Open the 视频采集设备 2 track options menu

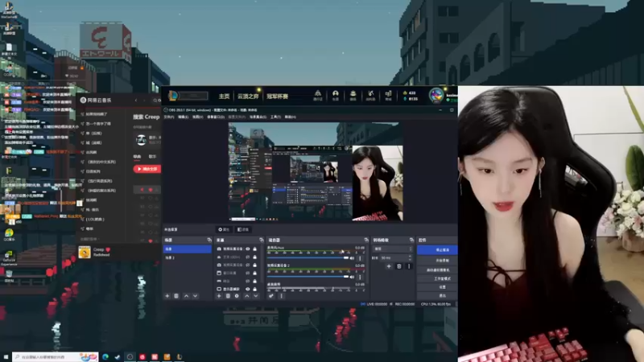[360, 277]
